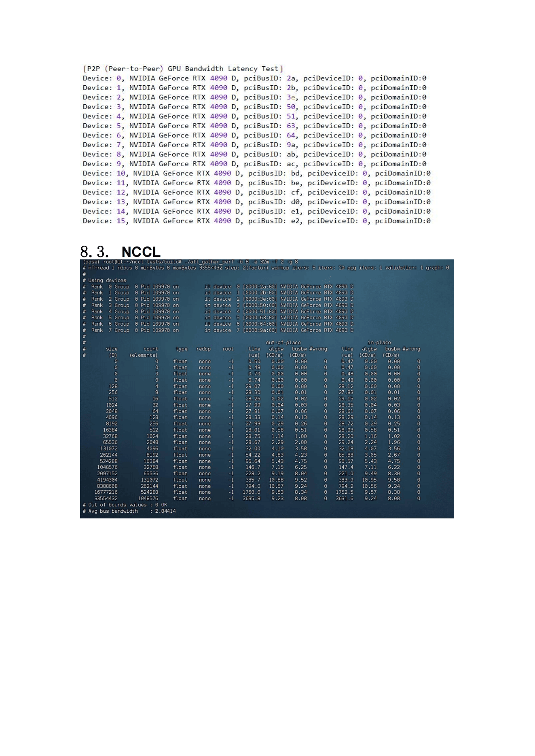Select the 'size' column header
The width and height of the screenshot is (535, 756).
(x=112, y=349)
